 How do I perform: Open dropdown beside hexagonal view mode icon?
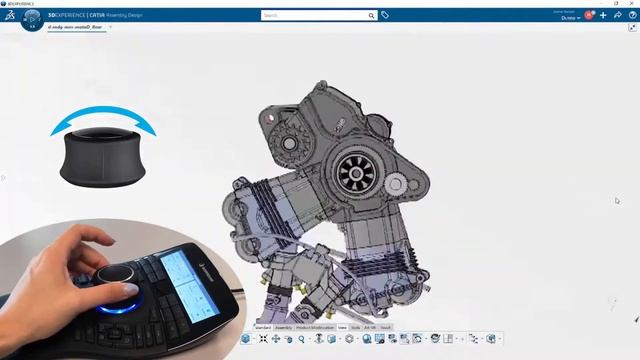tap(358, 339)
